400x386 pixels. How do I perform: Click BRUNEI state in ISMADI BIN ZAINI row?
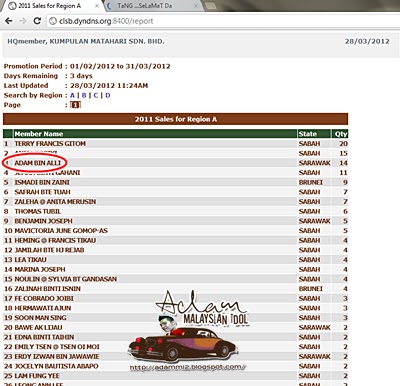click(x=311, y=182)
